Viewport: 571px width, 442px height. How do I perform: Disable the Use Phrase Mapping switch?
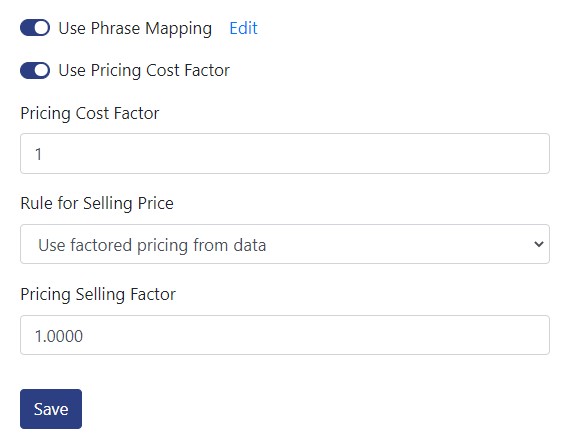coord(35,28)
